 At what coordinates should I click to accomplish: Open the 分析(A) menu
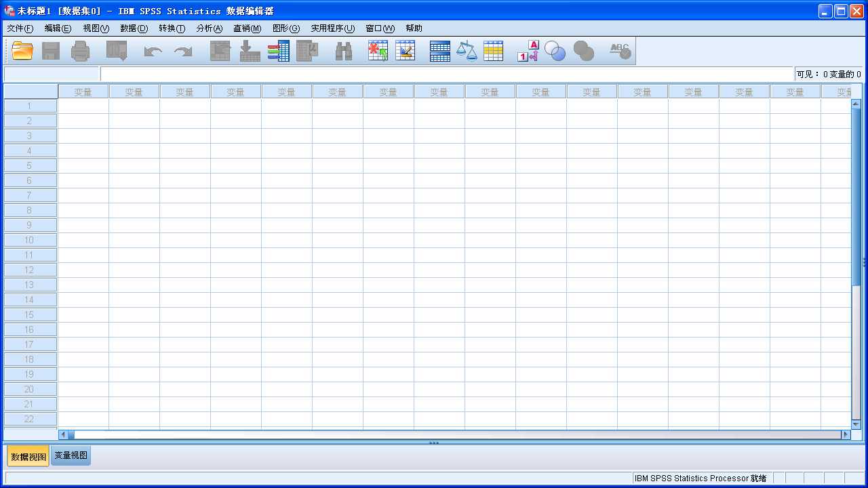coord(209,28)
